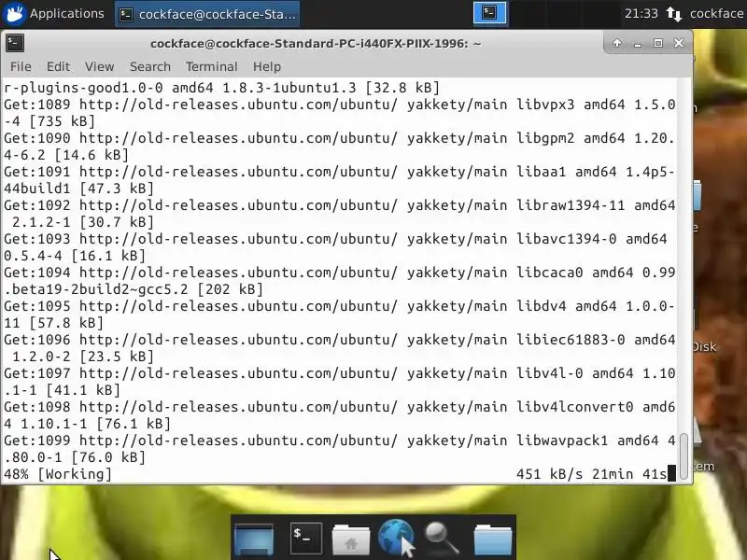Click Show Desktop icon in dock
This screenshot has height=560, width=747.
(x=254, y=539)
